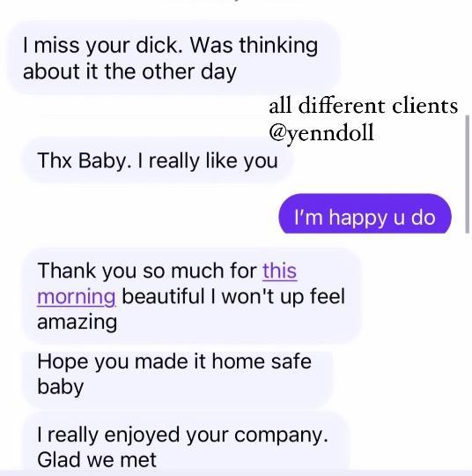472x476 pixels.
Task: Select the 'Thx Baby. I really like you' message
Action: pos(158,160)
